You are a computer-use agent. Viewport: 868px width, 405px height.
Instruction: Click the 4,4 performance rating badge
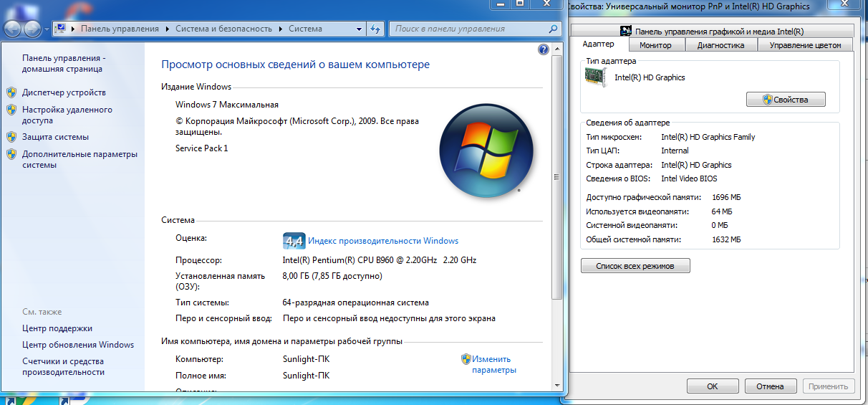point(294,241)
